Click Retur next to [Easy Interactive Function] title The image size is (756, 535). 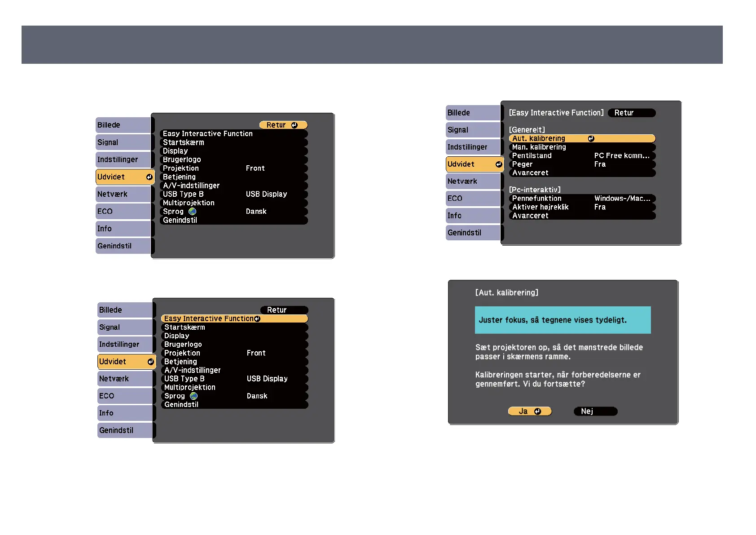click(631, 113)
